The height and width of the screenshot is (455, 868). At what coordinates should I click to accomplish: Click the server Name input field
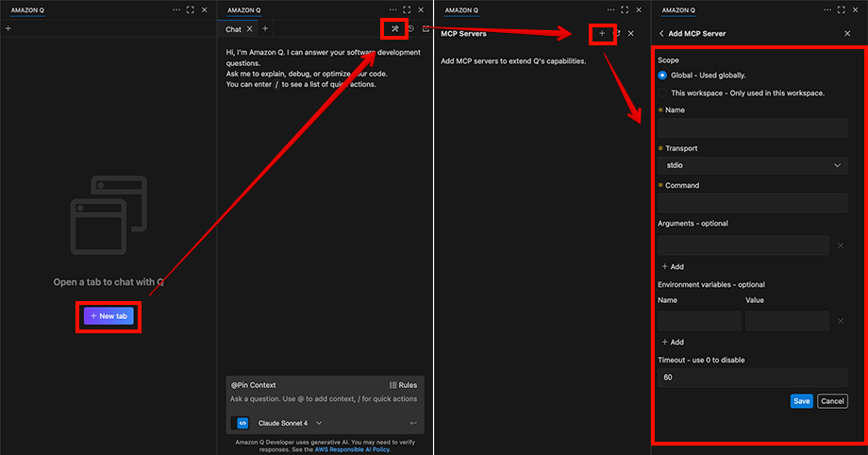coord(752,127)
